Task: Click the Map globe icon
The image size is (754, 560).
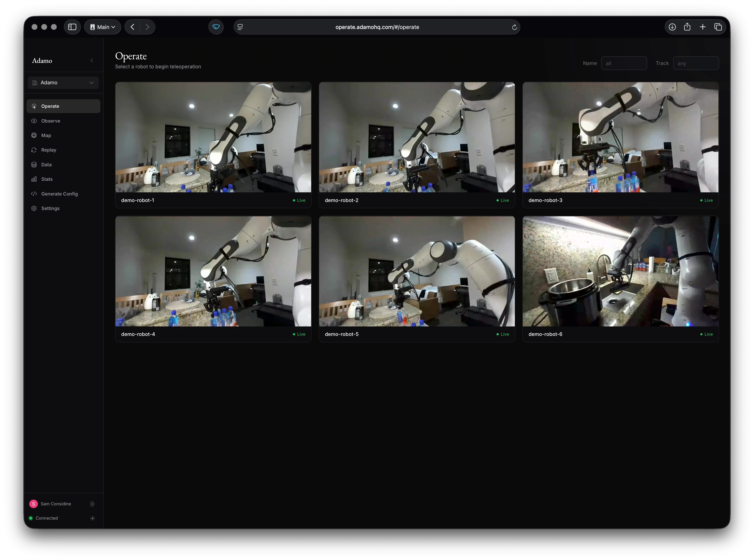Action: coord(34,135)
